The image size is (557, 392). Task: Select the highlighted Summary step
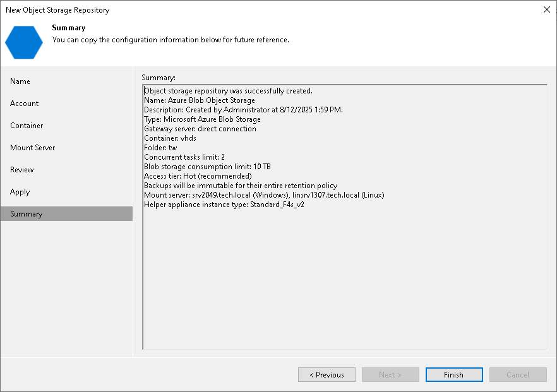pyautogui.click(x=66, y=214)
